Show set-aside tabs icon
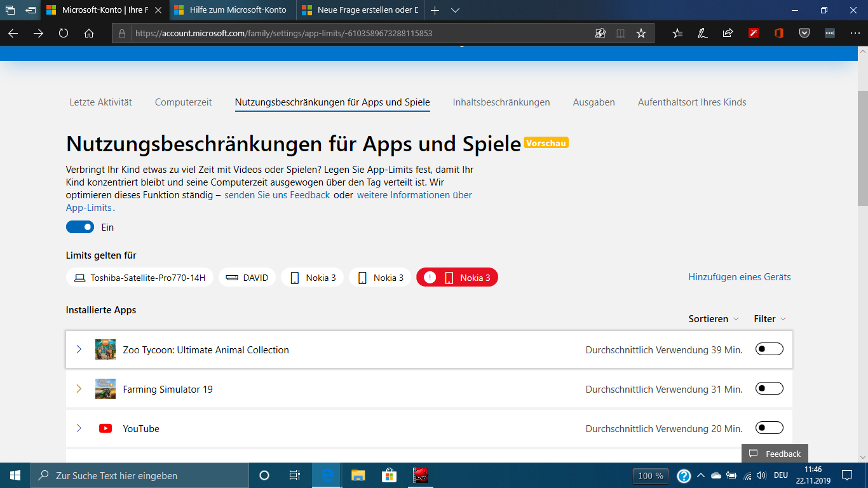 tap(10, 10)
